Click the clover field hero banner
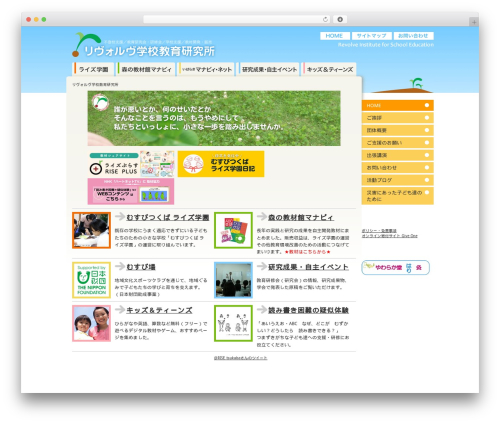The image size is (500, 423). click(214, 118)
